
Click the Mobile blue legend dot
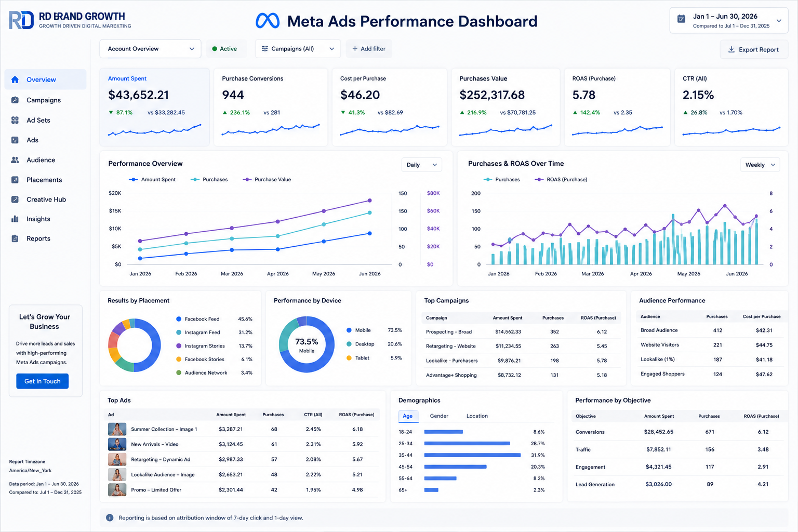click(349, 330)
